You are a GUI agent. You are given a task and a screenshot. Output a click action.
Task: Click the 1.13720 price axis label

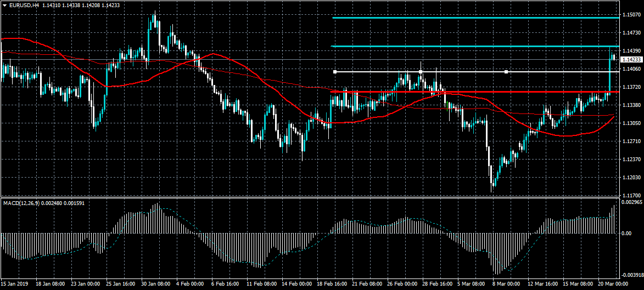(632, 87)
